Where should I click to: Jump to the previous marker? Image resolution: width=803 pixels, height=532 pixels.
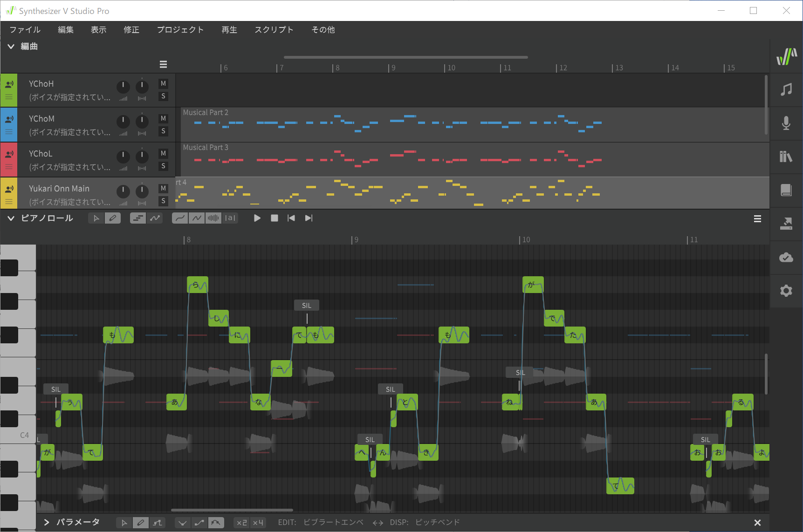tap(291, 218)
